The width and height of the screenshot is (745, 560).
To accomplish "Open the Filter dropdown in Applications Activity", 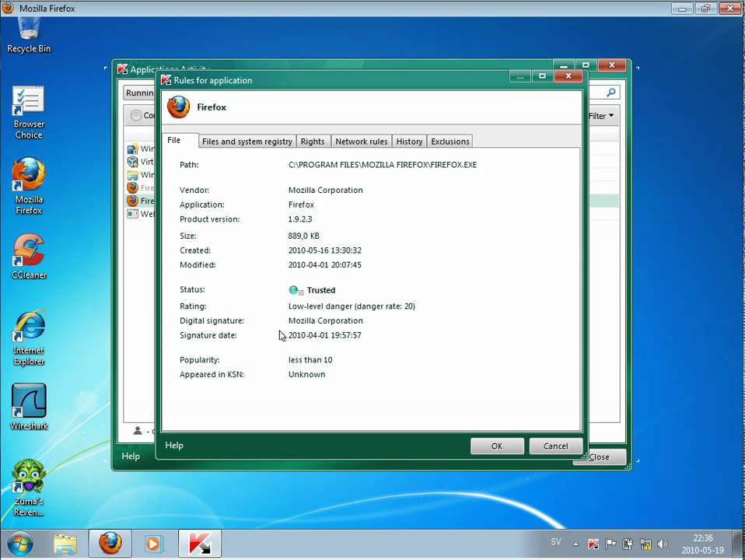I will coord(600,116).
